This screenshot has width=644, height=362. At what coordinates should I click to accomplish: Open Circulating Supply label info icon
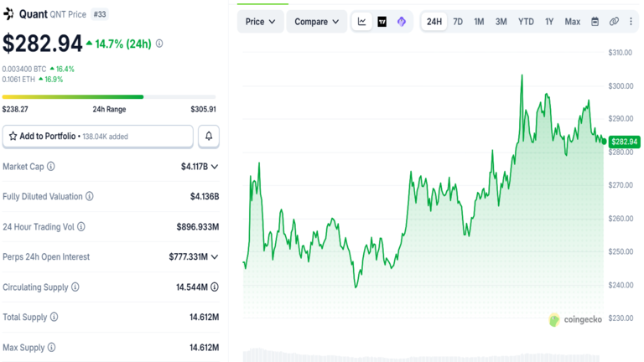coord(75,287)
